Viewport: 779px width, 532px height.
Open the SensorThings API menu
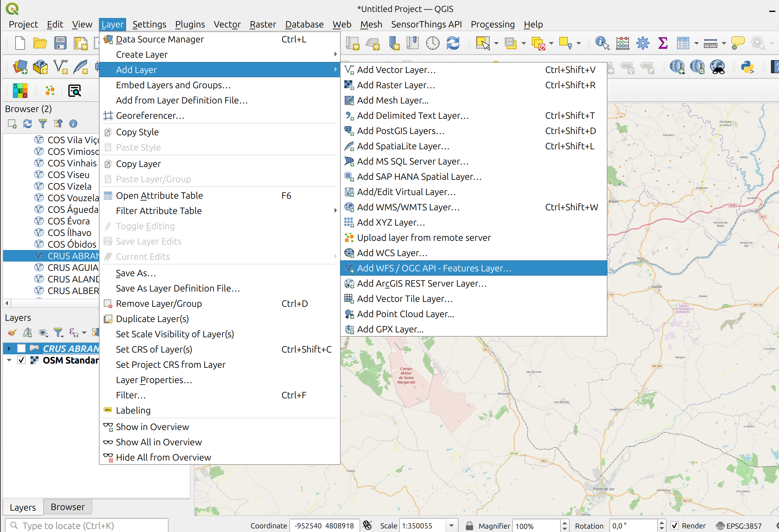[x=426, y=24]
